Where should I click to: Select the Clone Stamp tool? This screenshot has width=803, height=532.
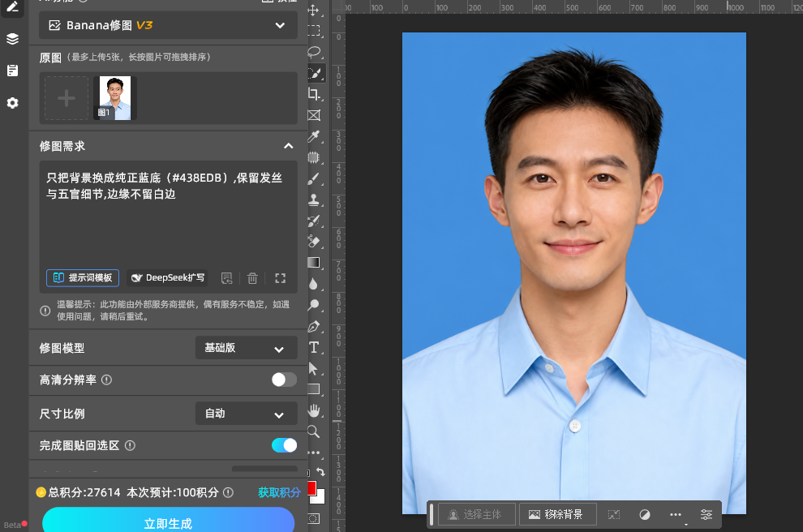pyautogui.click(x=314, y=199)
